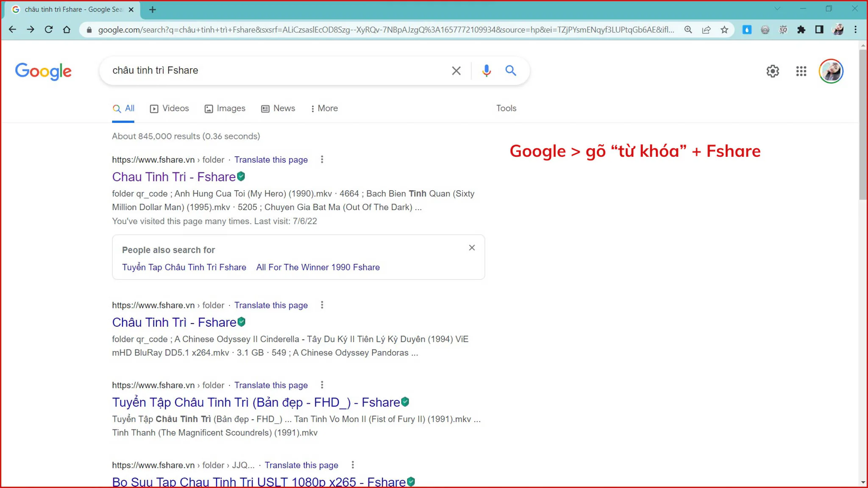
Task: Open the Google account avatar
Action: pyautogui.click(x=831, y=71)
